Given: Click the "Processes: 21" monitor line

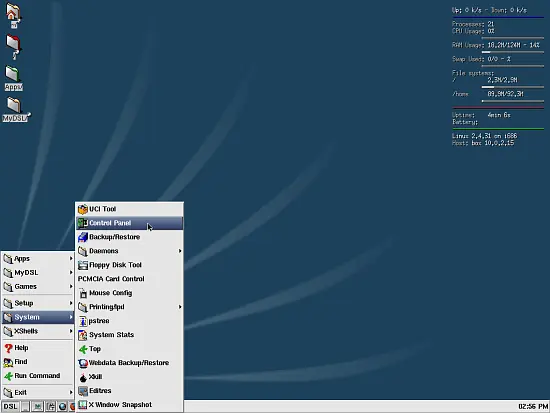Looking at the screenshot, I should tap(473, 24).
